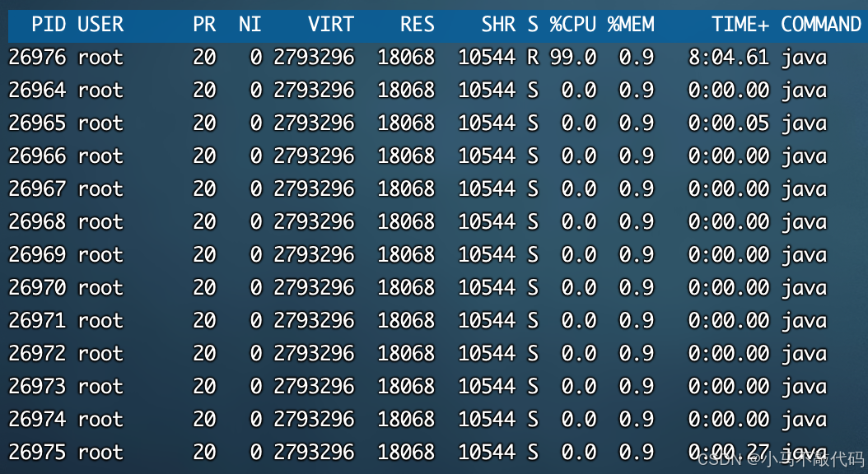This screenshot has width=868, height=474.
Task: Select the VIRT column header
Action: point(331,25)
